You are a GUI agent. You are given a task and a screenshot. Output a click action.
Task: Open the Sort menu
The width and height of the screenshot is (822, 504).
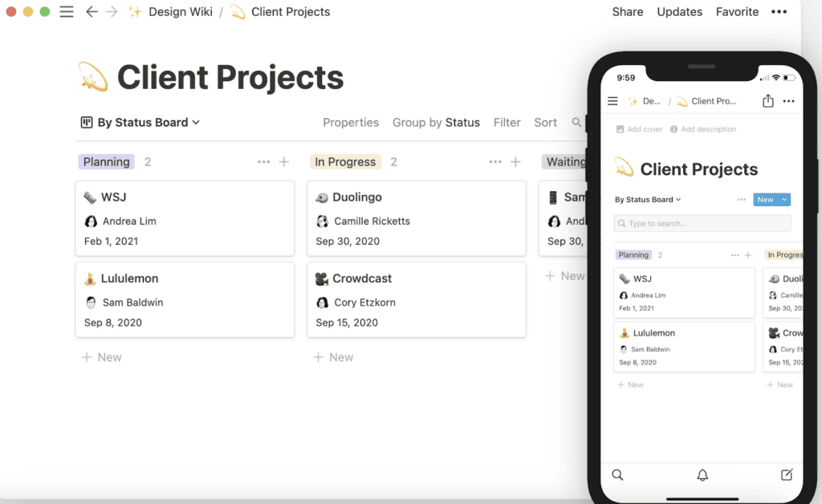[545, 122]
